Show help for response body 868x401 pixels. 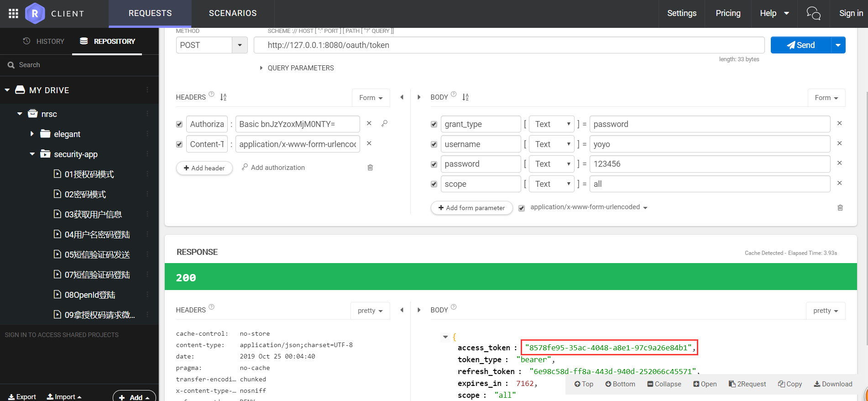coord(454,307)
